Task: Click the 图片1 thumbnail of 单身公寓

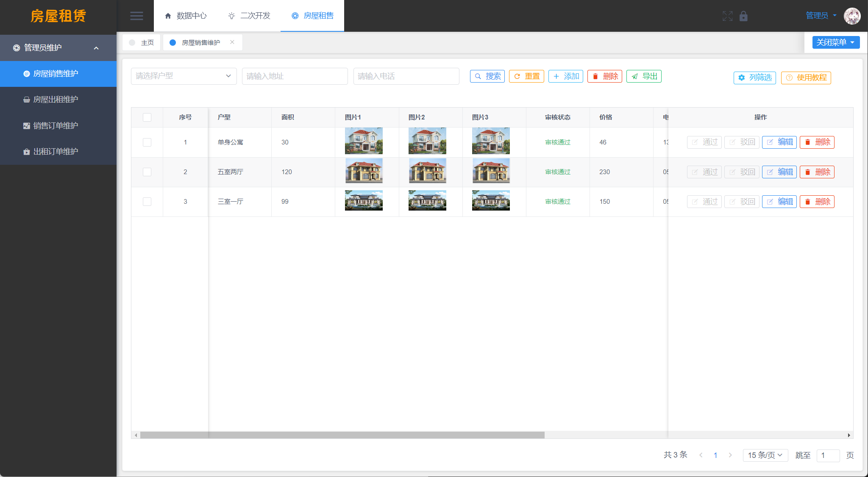Action: (x=364, y=140)
